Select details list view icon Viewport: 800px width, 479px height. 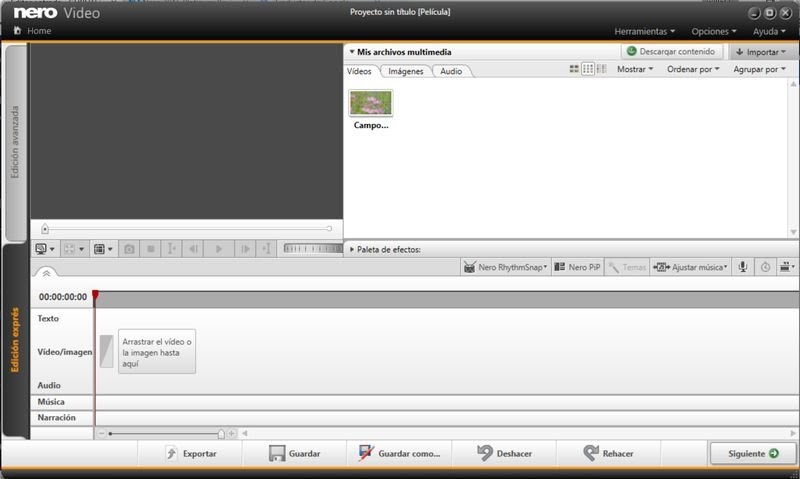coord(602,69)
